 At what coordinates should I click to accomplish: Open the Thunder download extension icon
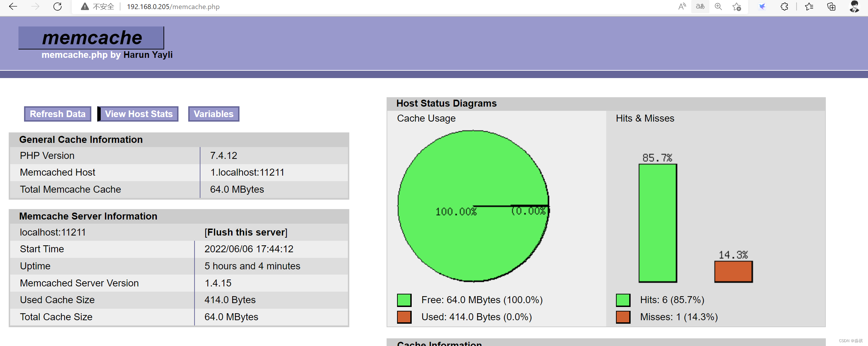(x=762, y=6)
